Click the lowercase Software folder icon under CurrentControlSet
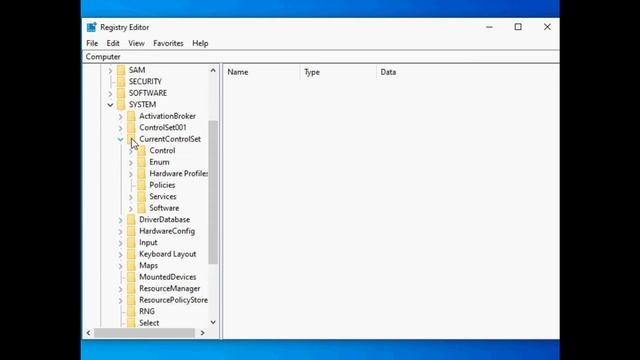This screenshot has height=360, width=640. (141, 208)
